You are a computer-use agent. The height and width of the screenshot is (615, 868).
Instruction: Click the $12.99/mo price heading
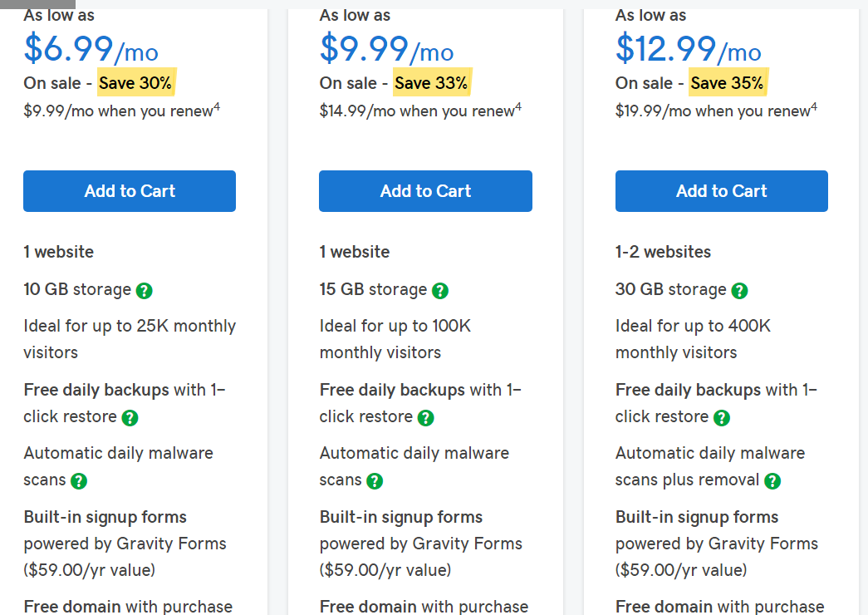(x=688, y=49)
